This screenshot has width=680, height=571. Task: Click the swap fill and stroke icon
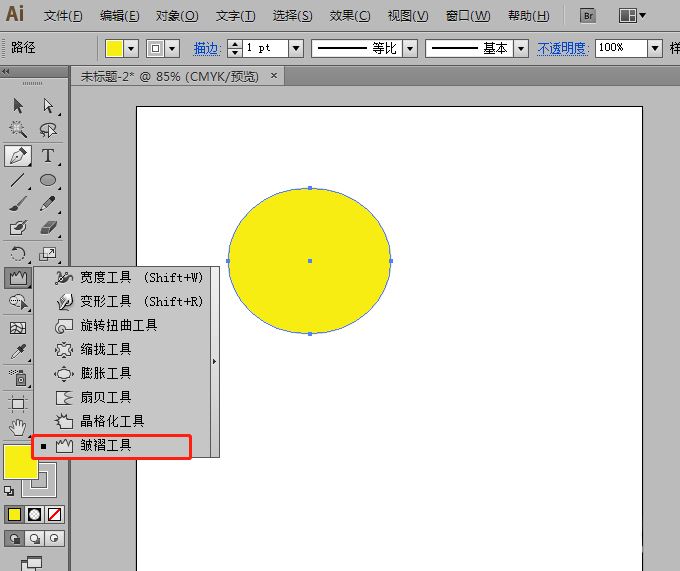pos(9,491)
